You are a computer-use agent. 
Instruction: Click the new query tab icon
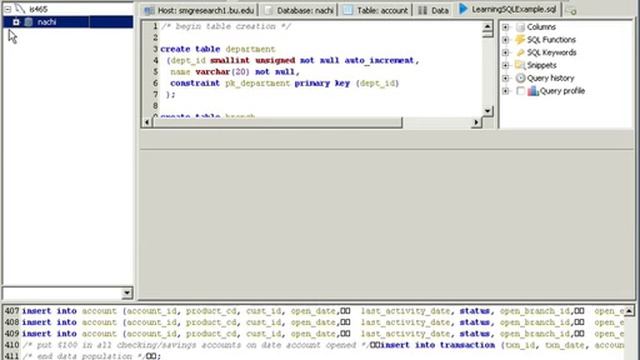click(571, 11)
